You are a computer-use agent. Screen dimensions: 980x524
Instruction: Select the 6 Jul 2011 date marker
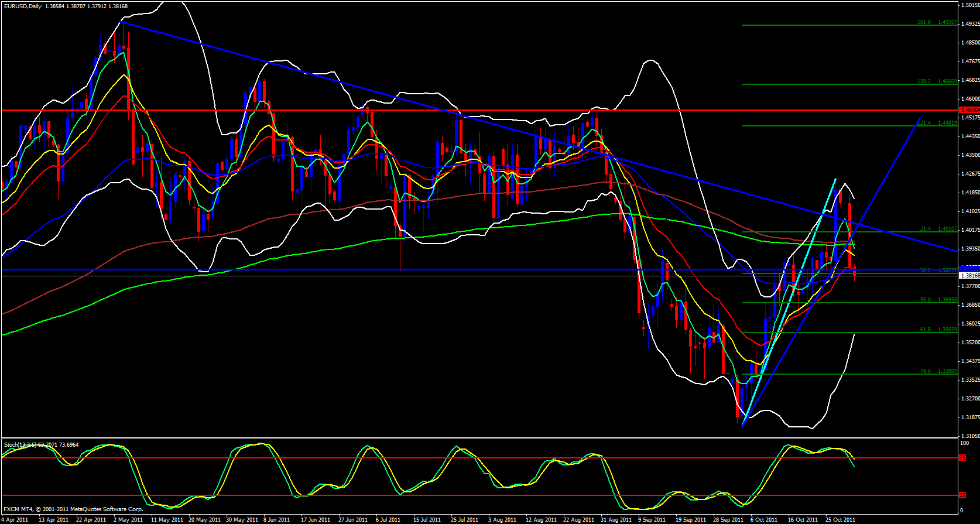[x=388, y=519]
